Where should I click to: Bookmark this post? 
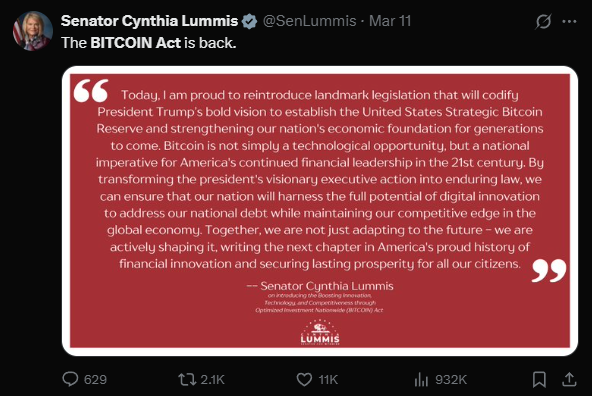[539, 379]
